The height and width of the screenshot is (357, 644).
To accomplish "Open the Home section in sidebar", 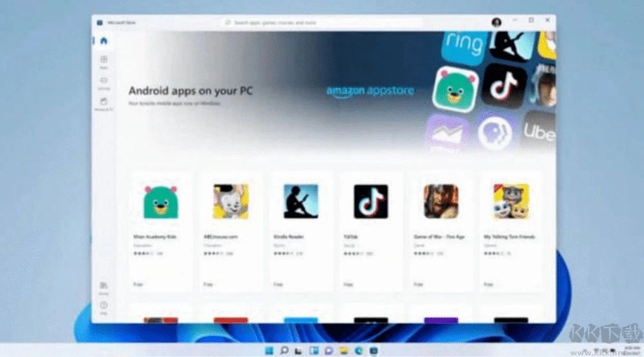I will pos(104,41).
